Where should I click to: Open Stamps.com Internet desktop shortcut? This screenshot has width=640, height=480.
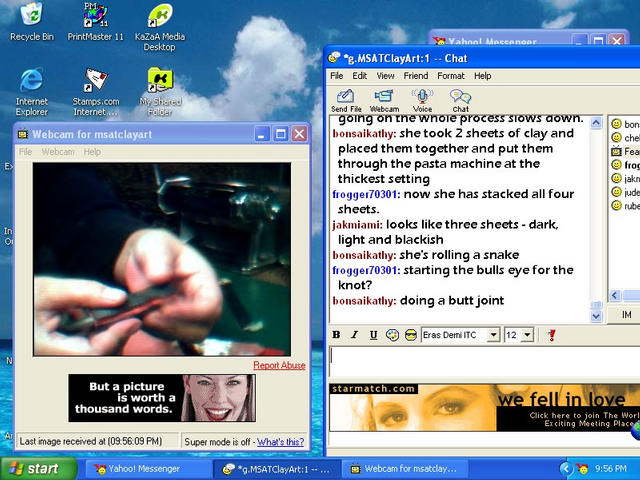click(x=96, y=92)
